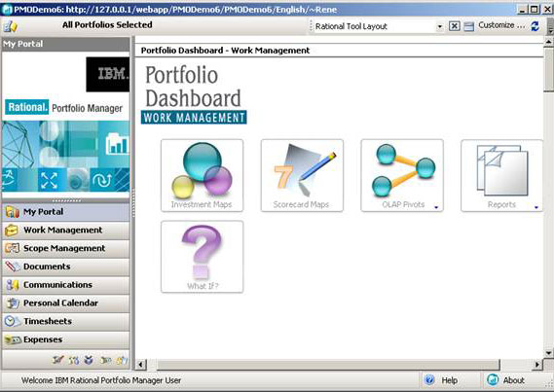Click the Communications people icon
Screen dimensions: 554x392
tap(13, 285)
